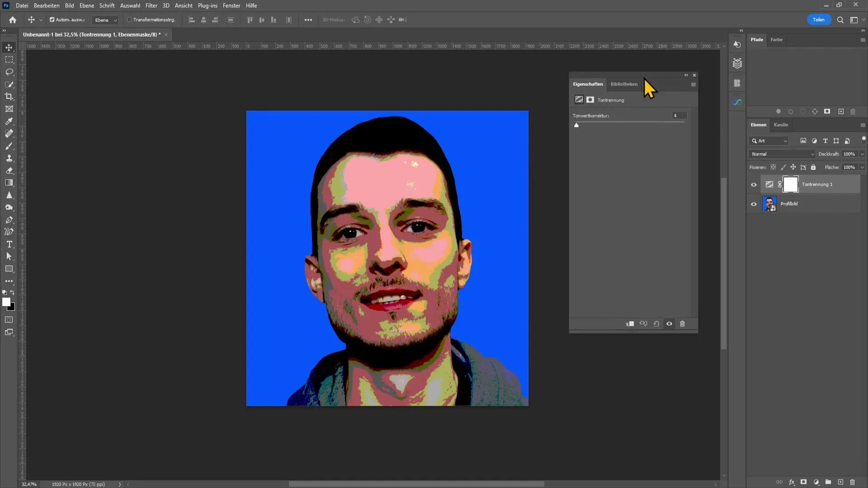Viewport: 868px width, 488px height.
Task: Select the Crop tool
Action: pos(9,96)
